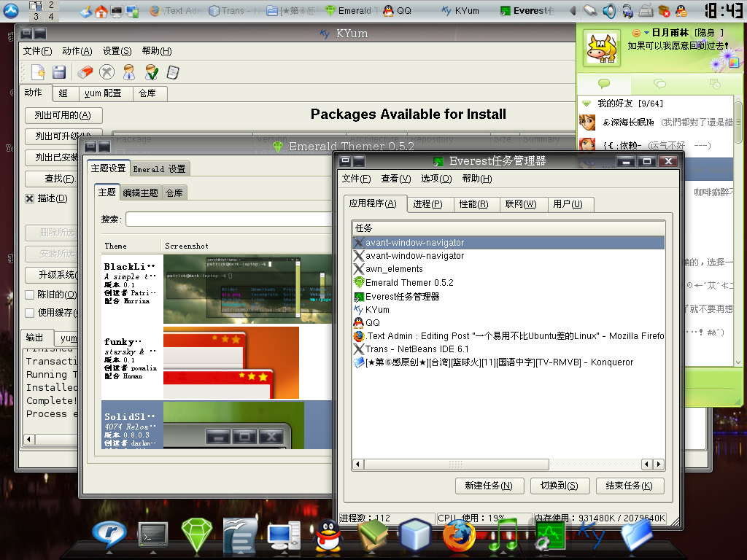Click the user with green checkmark icon in KYum
The height and width of the screenshot is (560, 747).
152,72
